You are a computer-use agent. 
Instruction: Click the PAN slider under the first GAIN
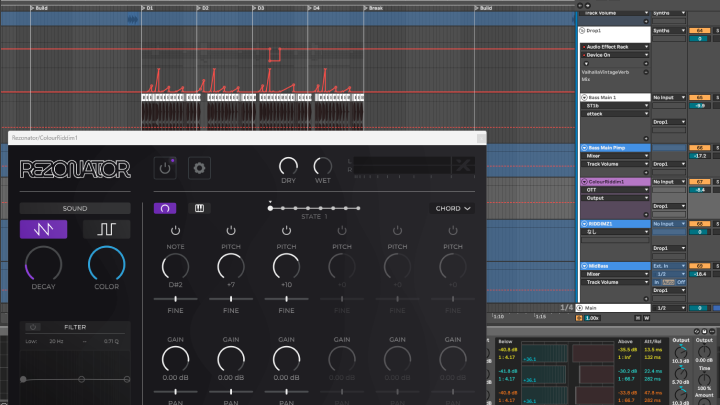click(175, 392)
